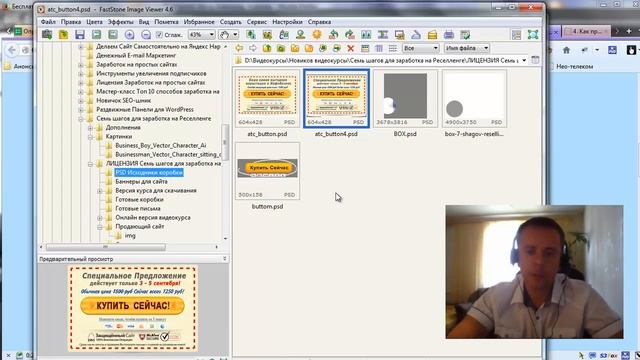Click the folder tree vertical scrollbar thumb
Screen dimensions: 640x360
225,142
